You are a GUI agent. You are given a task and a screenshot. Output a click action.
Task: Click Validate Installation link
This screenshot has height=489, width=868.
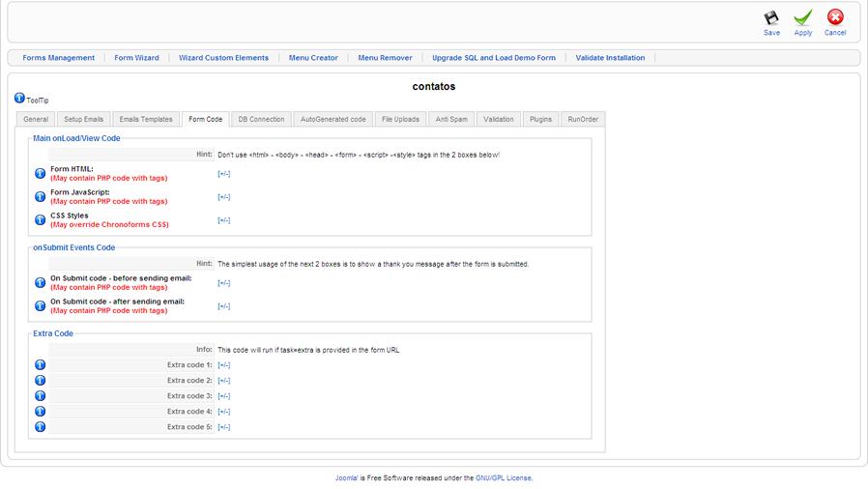coord(610,58)
